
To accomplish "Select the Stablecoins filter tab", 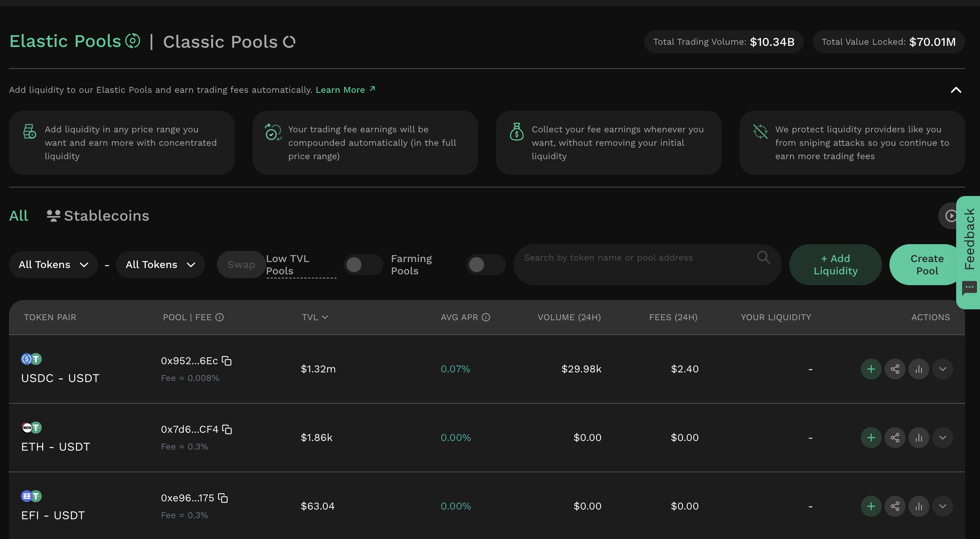I will pyautogui.click(x=98, y=216).
